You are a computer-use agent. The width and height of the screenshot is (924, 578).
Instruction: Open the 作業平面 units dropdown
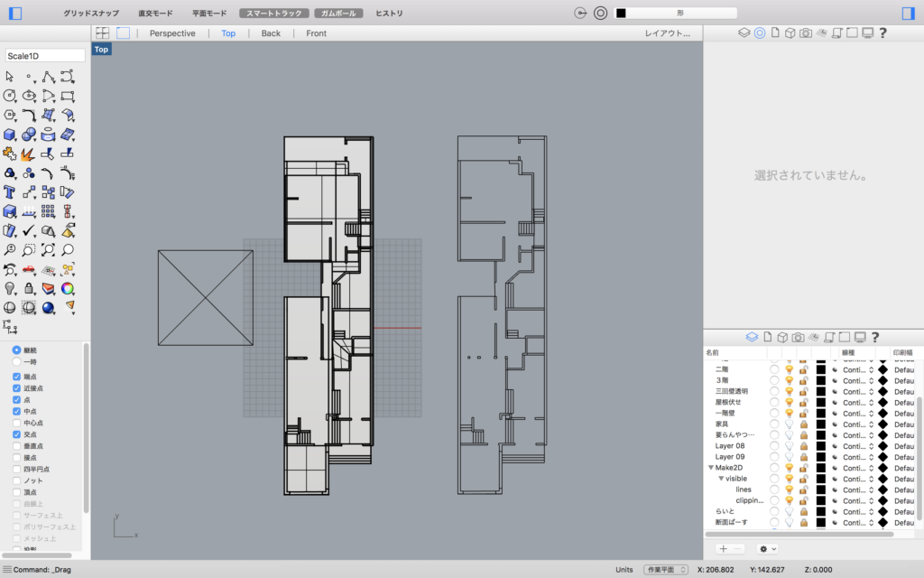click(x=665, y=569)
